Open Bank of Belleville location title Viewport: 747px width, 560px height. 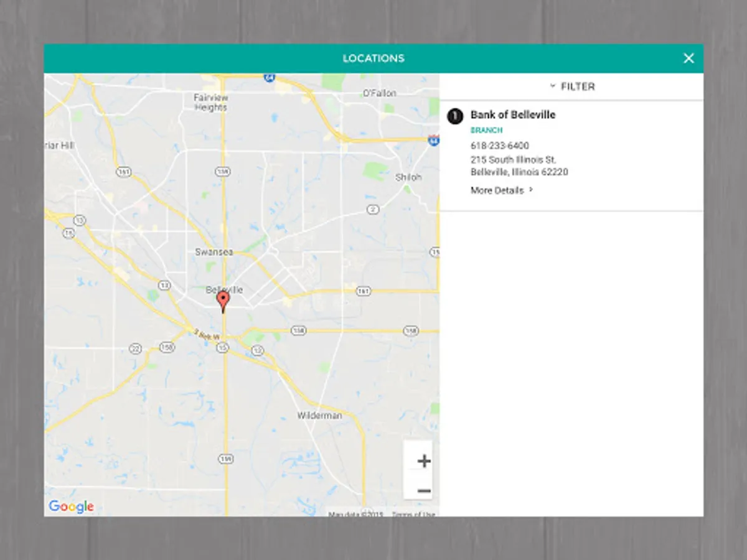click(513, 114)
